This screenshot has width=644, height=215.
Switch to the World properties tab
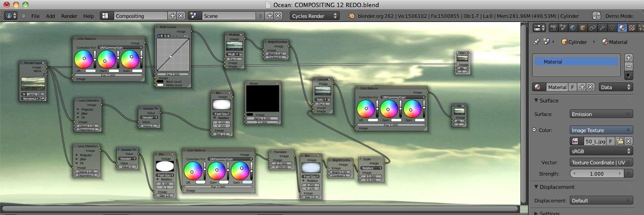(573, 28)
